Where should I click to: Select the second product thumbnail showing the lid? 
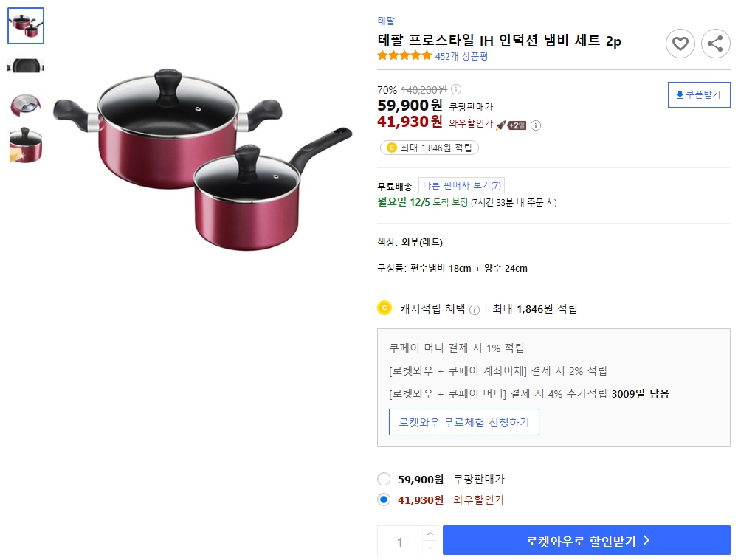point(25,65)
